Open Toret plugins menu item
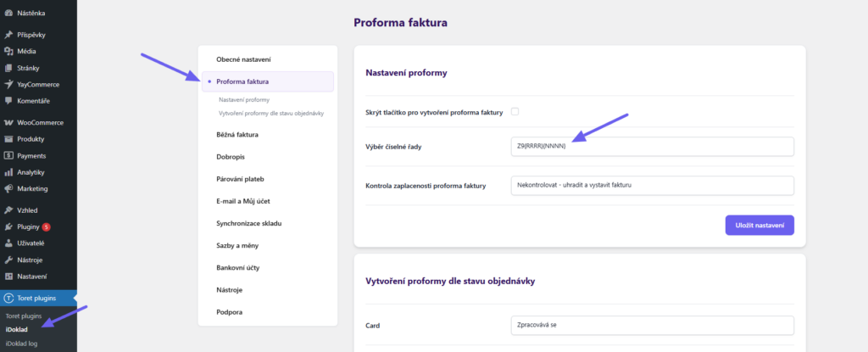The height and width of the screenshot is (352, 868). click(x=38, y=299)
